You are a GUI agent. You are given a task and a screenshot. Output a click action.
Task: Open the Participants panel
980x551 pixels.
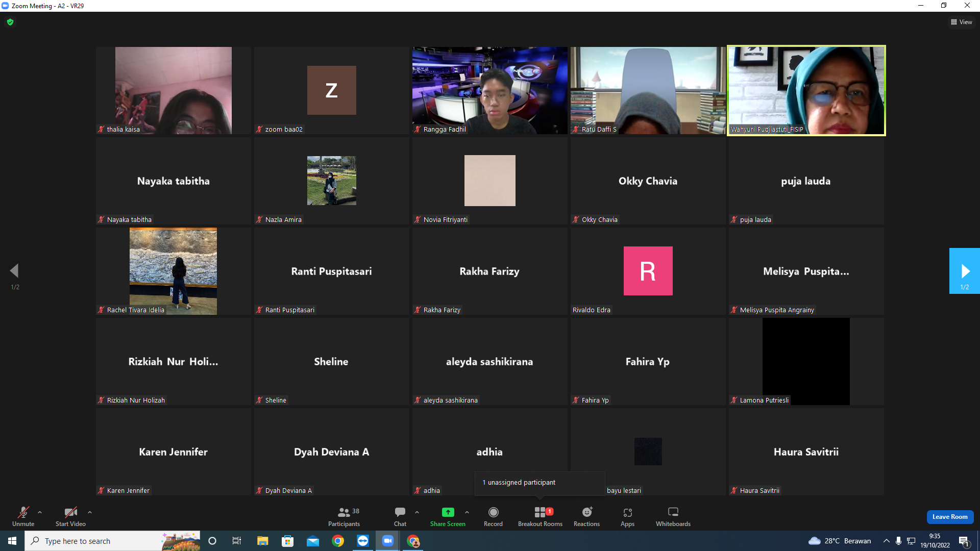coord(344,516)
